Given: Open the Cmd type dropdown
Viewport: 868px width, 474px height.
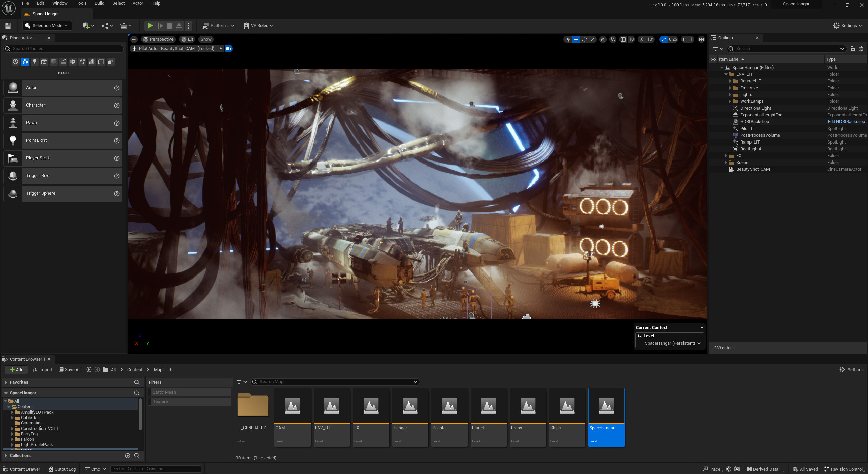Looking at the screenshot, I should (95, 469).
